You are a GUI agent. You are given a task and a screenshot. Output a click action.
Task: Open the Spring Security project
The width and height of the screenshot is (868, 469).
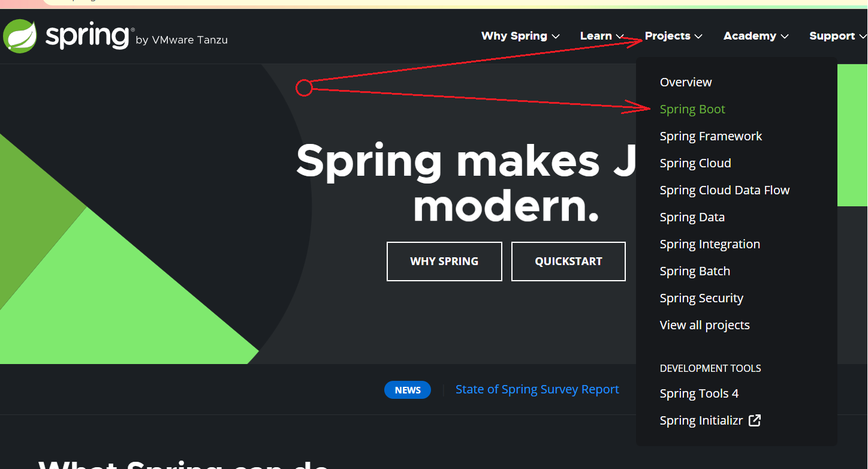[701, 298]
